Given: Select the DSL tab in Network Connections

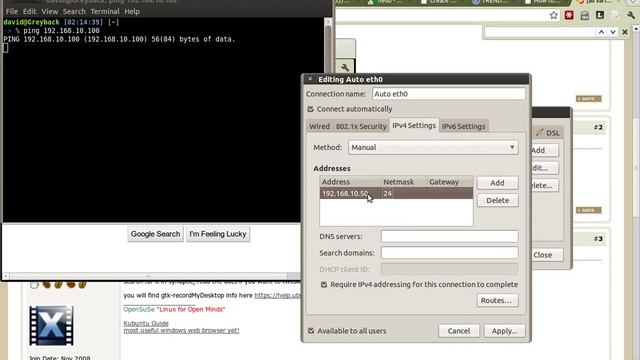Looking at the screenshot, I should [x=548, y=133].
